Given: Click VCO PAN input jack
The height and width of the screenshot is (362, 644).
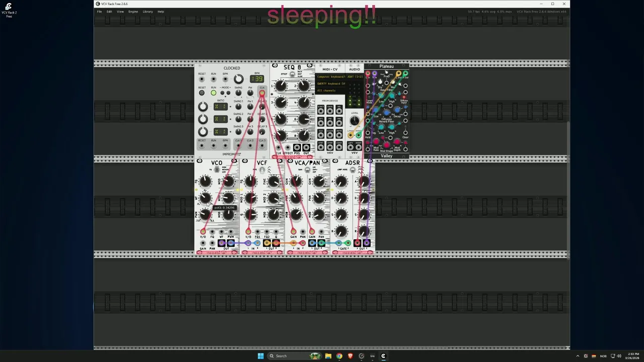Looking at the screenshot, I should pyautogui.click(x=212, y=243).
